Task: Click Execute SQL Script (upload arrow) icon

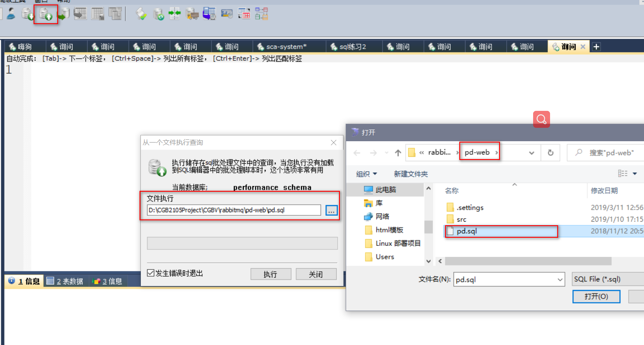Action: 46,14
